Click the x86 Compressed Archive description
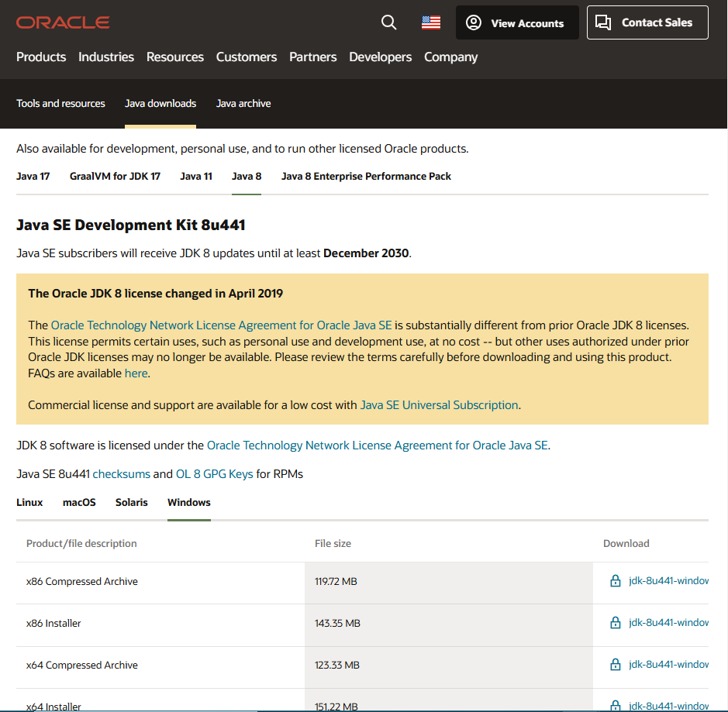The height and width of the screenshot is (712, 728). pos(82,581)
